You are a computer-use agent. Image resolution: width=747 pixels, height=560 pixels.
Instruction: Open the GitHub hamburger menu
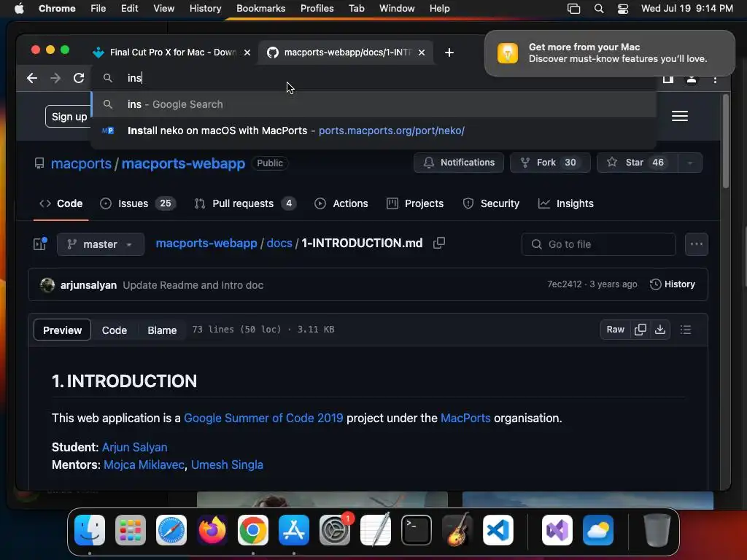click(680, 116)
